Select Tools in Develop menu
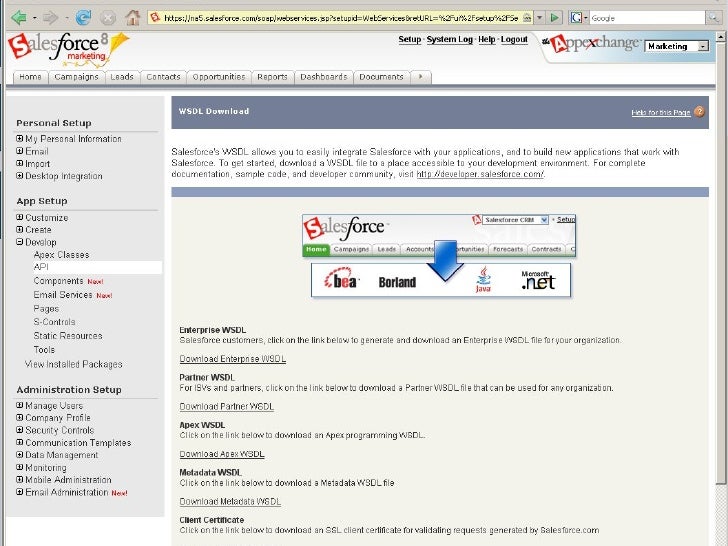 [44, 350]
